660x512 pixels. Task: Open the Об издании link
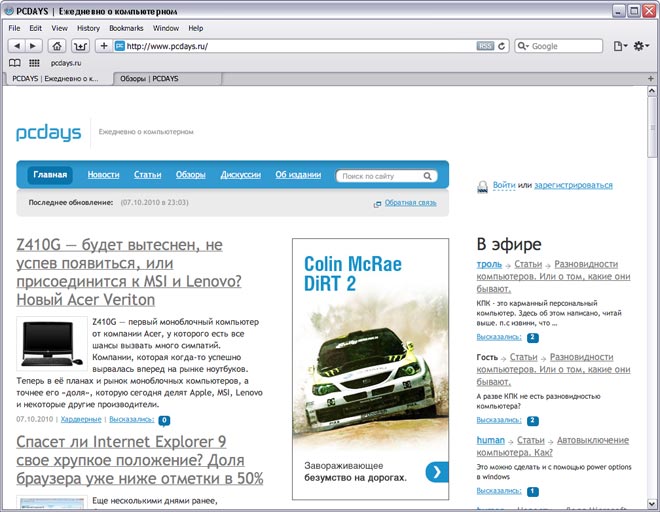click(x=298, y=175)
